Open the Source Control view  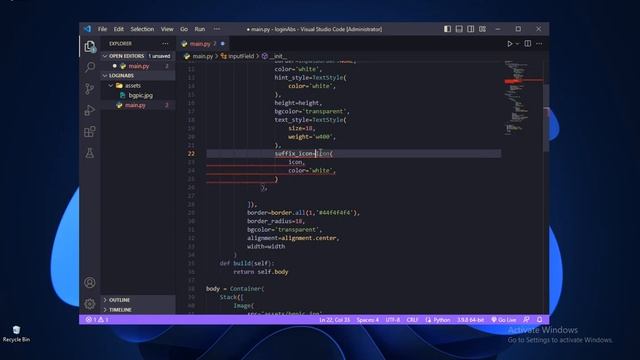(x=90, y=89)
